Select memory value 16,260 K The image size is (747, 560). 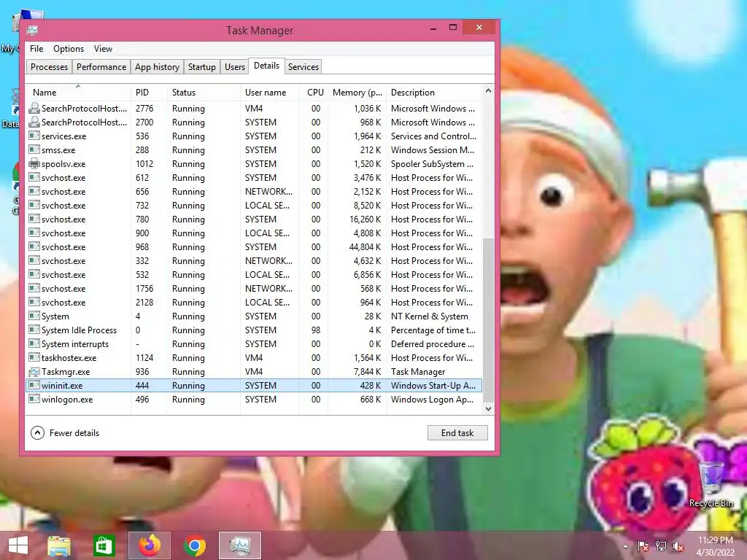tap(365, 219)
